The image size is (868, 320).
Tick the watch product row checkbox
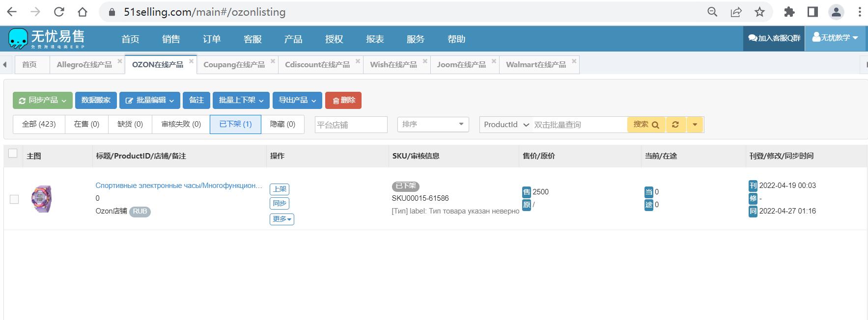14,199
